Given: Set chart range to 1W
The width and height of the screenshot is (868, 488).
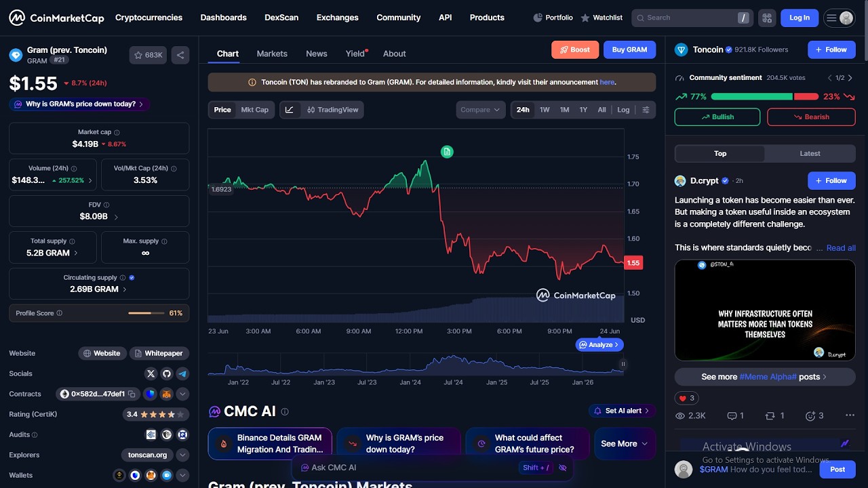Looking at the screenshot, I should pos(545,110).
